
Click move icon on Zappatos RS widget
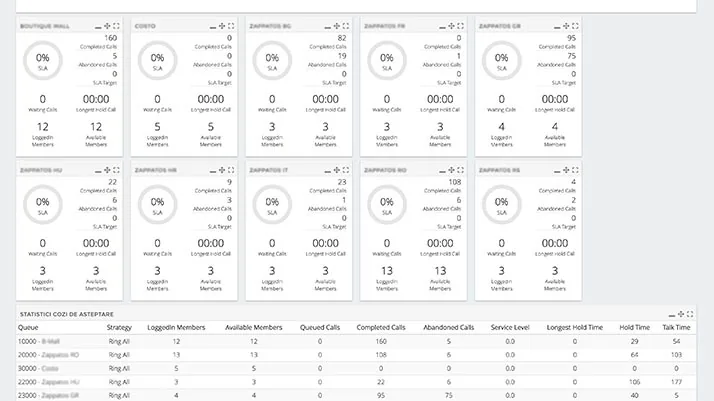[x=566, y=170]
